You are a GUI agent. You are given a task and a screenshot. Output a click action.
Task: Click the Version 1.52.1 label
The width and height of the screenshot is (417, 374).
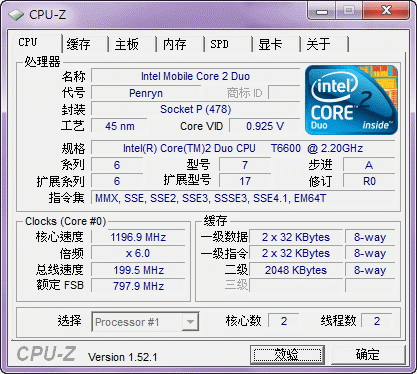122,357
